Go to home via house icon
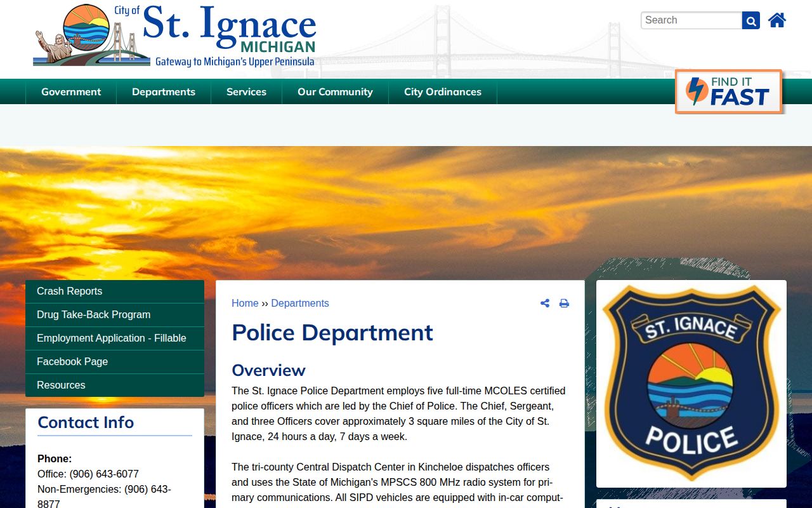The image size is (812, 508). click(777, 20)
